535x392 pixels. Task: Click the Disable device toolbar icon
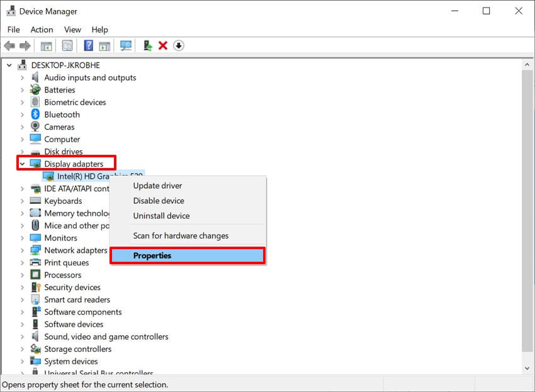(x=178, y=45)
